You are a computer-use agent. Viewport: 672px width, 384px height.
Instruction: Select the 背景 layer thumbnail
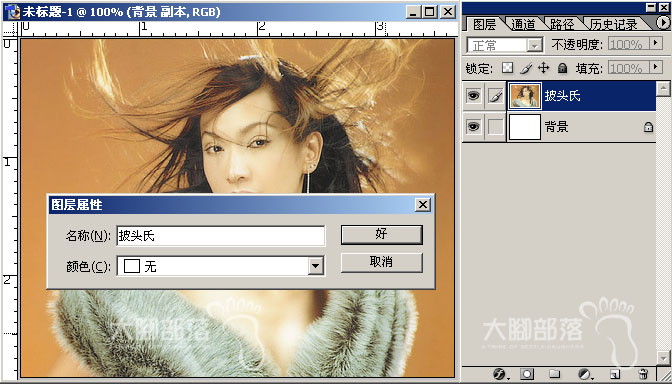[x=525, y=127]
